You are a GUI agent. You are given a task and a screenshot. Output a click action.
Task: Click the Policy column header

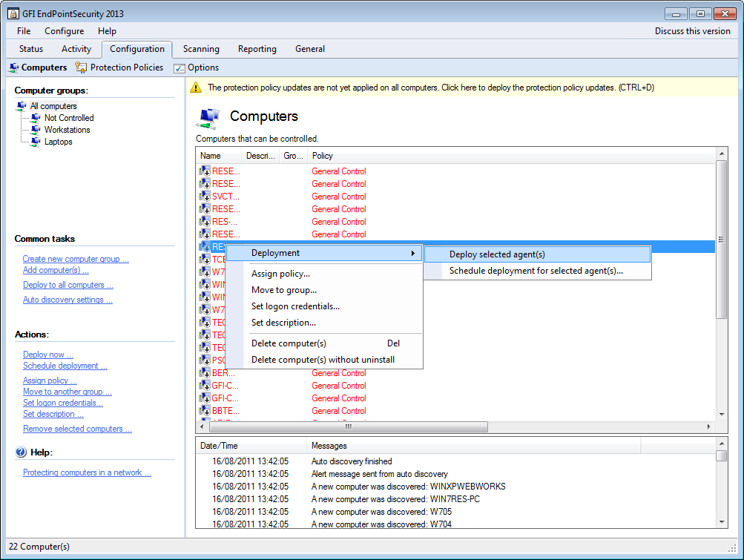coord(323,156)
